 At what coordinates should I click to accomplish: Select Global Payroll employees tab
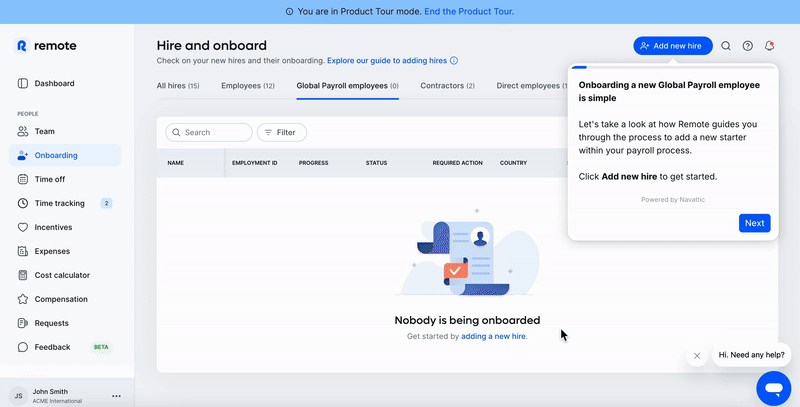[x=347, y=86]
